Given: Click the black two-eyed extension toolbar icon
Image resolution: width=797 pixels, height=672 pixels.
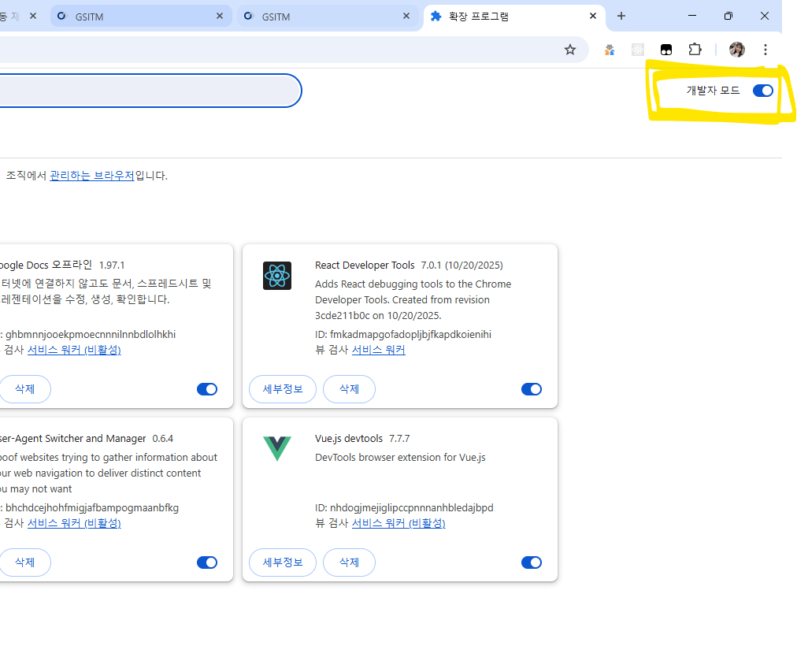Looking at the screenshot, I should coord(666,50).
